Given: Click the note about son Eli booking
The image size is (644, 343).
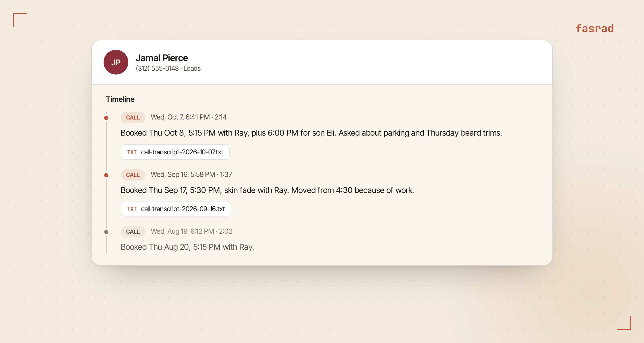Looking at the screenshot, I should pos(311,133).
